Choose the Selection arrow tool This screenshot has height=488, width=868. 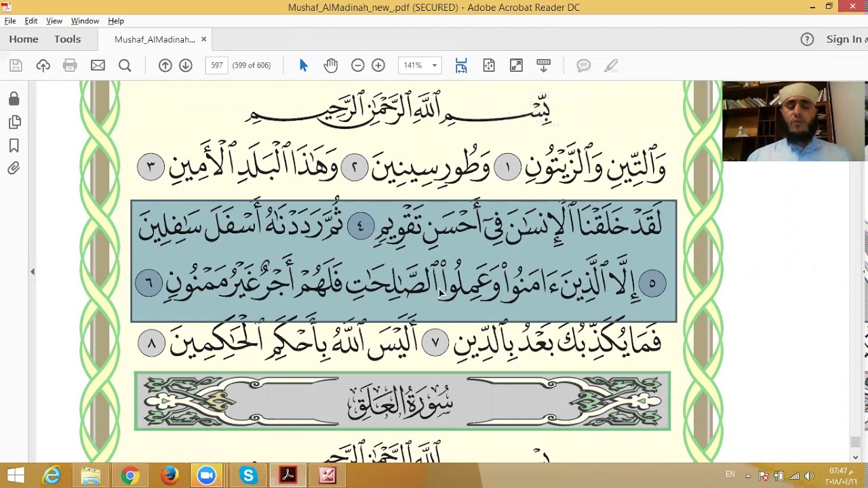point(303,65)
